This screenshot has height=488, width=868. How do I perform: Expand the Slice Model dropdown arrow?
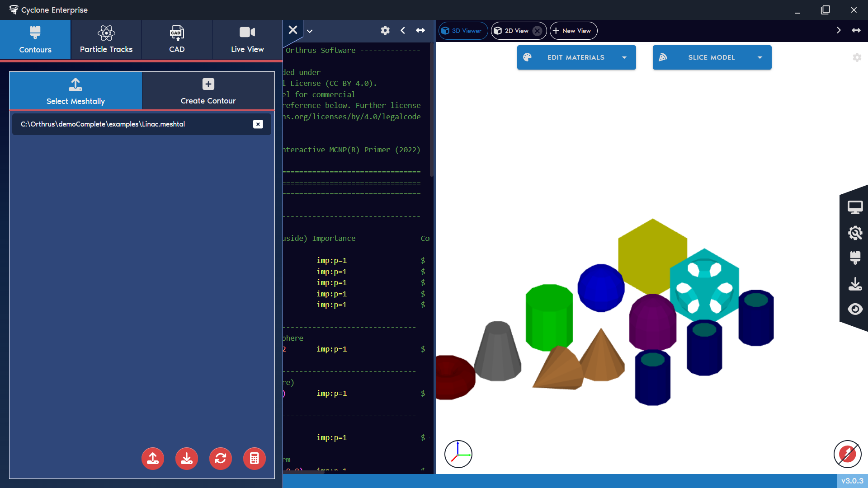tap(759, 57)
